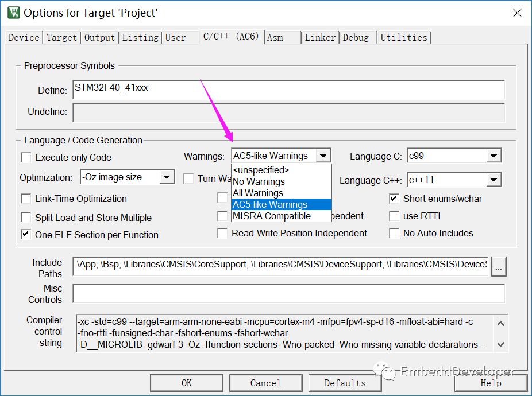Go to the Utilities tab

pos(404,37)
